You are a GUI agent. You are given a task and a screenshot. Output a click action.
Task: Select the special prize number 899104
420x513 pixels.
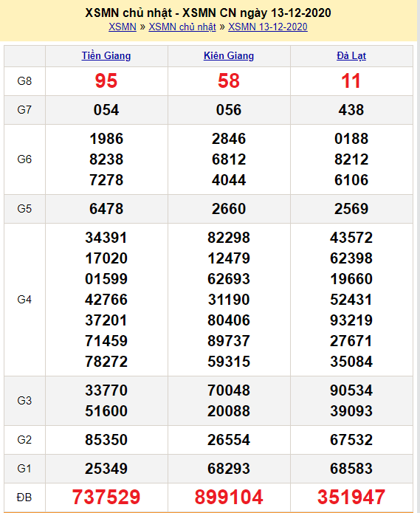[229, 497]
